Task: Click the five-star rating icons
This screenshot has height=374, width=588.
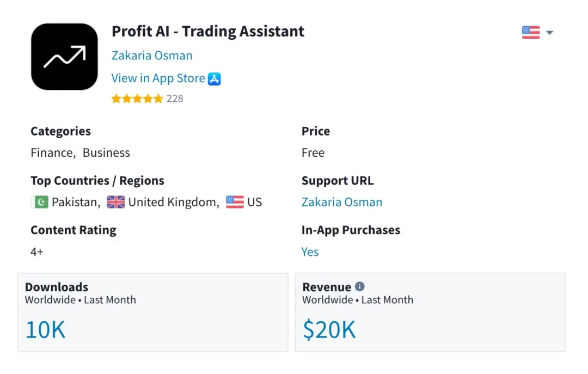Action: coord(137,99)
